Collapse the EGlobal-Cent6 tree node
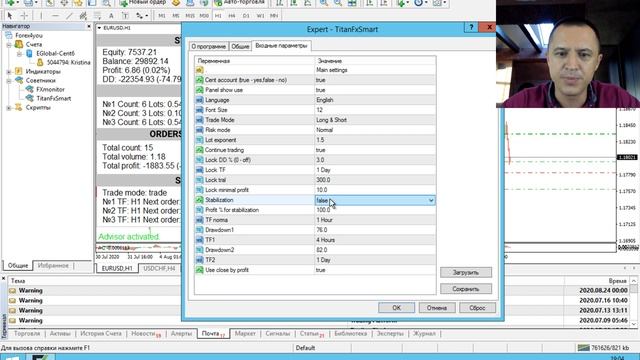This screenshot has height=360, width=640. click(19, 53)
